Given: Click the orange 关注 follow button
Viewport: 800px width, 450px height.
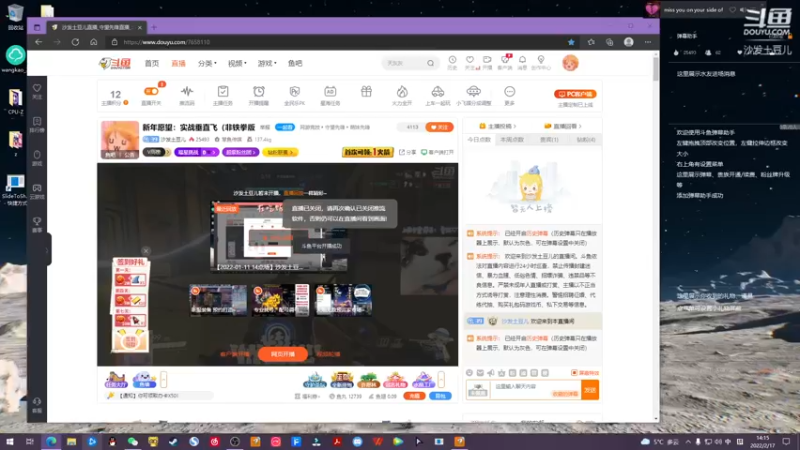Looking at the screenshot, I should (439, 127).
